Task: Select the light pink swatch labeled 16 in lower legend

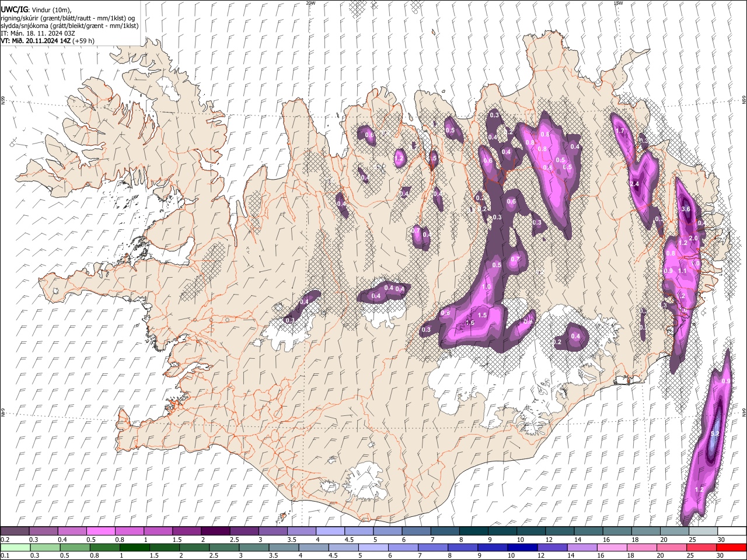Action: click(612, 548)
